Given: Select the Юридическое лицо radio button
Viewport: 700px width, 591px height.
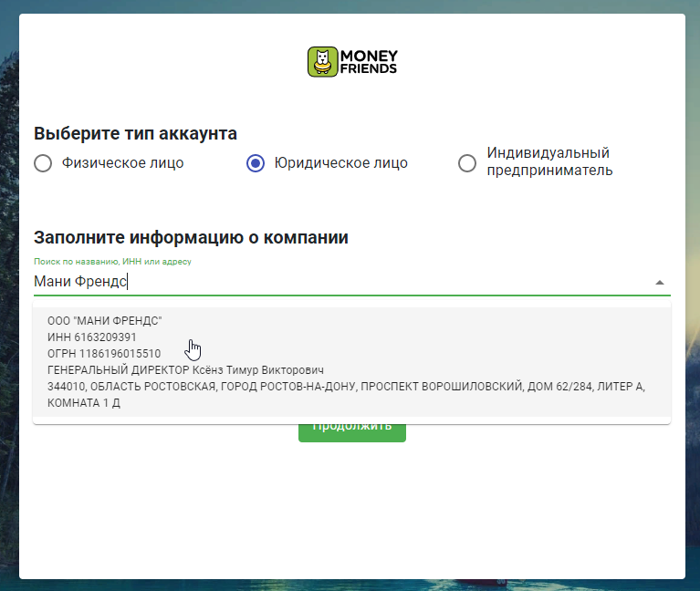Looking at the screenshot, I should (256, 163).
